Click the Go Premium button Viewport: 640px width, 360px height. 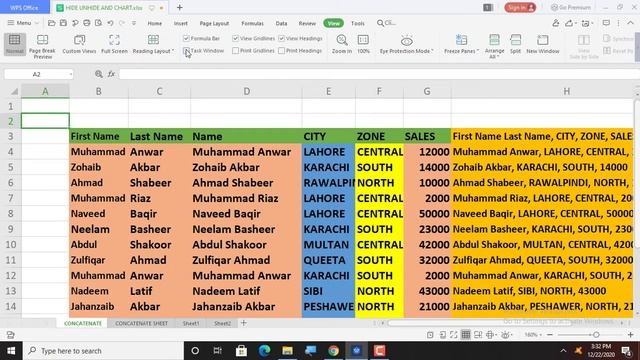[571, 7]
